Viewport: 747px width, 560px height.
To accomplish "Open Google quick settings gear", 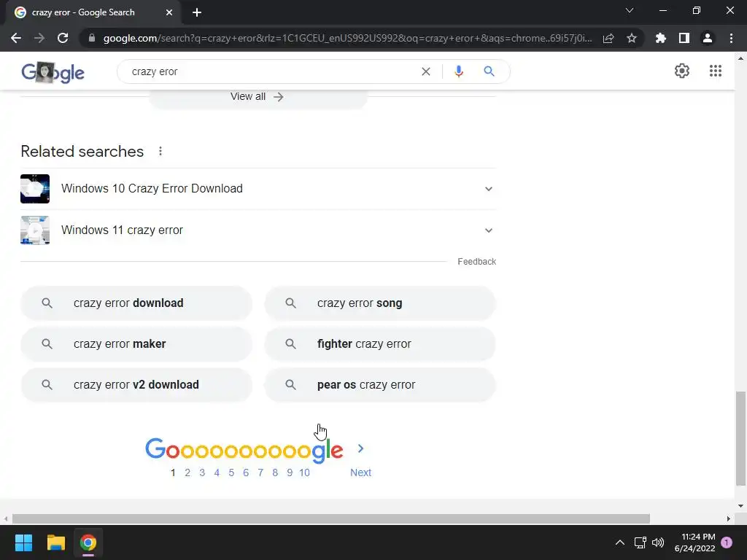I will 682,71.
